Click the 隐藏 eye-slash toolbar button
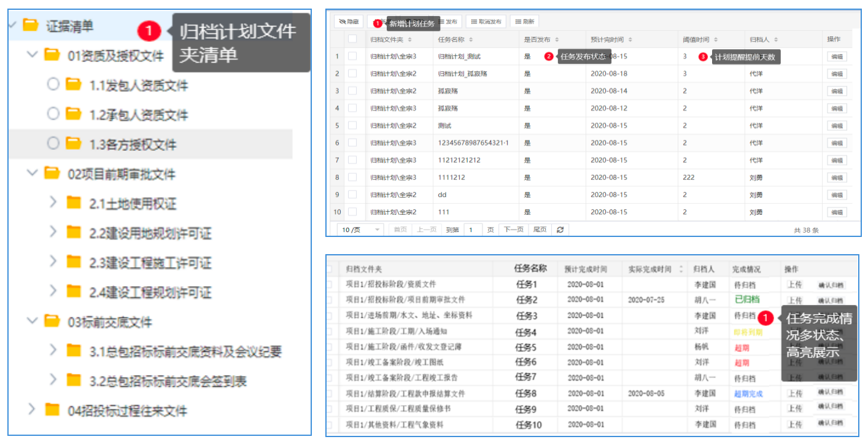Viewport: 868px width, 442px height. (349, 21)
